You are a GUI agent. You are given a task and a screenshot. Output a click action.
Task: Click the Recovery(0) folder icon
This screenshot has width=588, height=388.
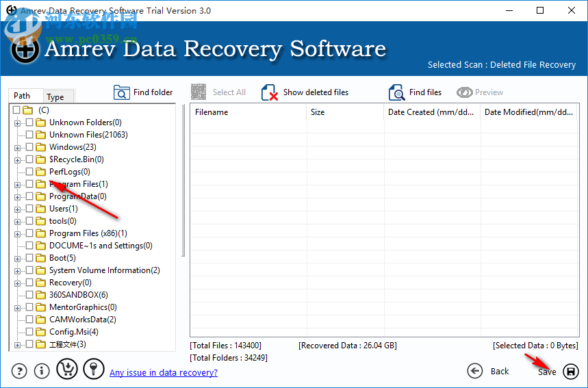[x=40, y=283]
